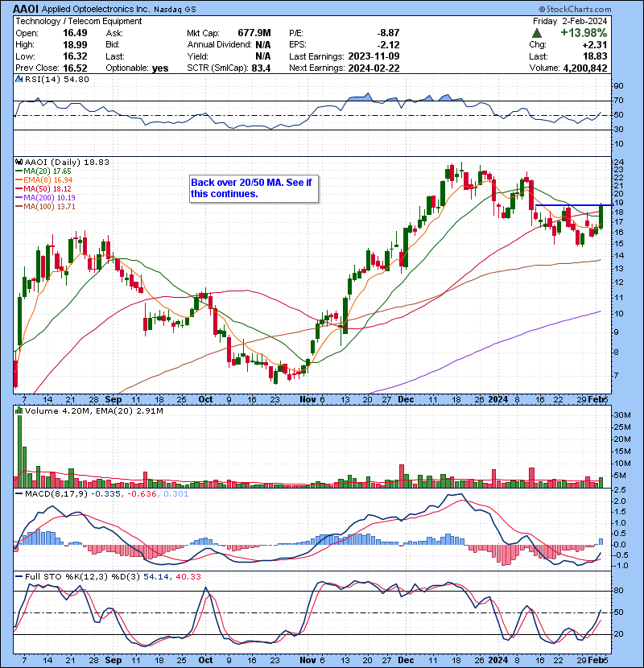Click the Sep label on the bottom date axis
The width and height of the screenshot is (644, 668).
[x=114, y=660]
